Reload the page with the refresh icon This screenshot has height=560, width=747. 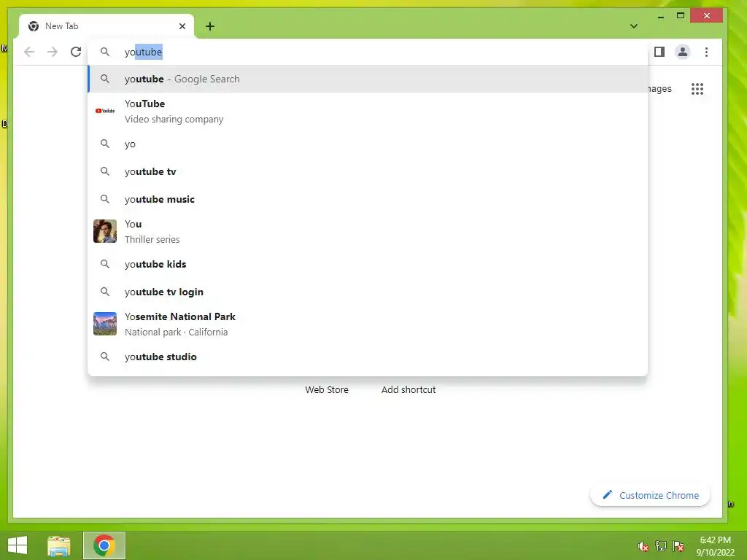click(76, 52)
